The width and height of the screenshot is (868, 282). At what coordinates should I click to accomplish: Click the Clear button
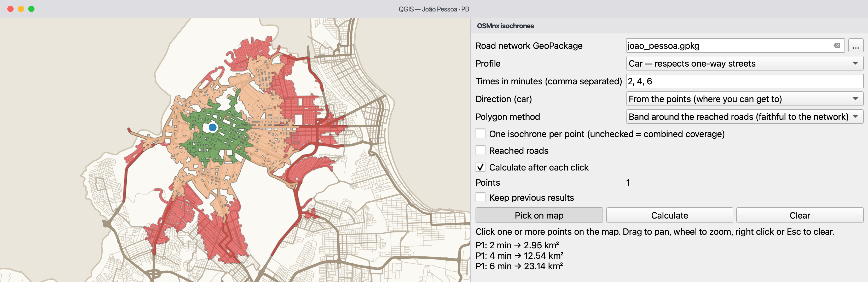(x=800, y=215)
